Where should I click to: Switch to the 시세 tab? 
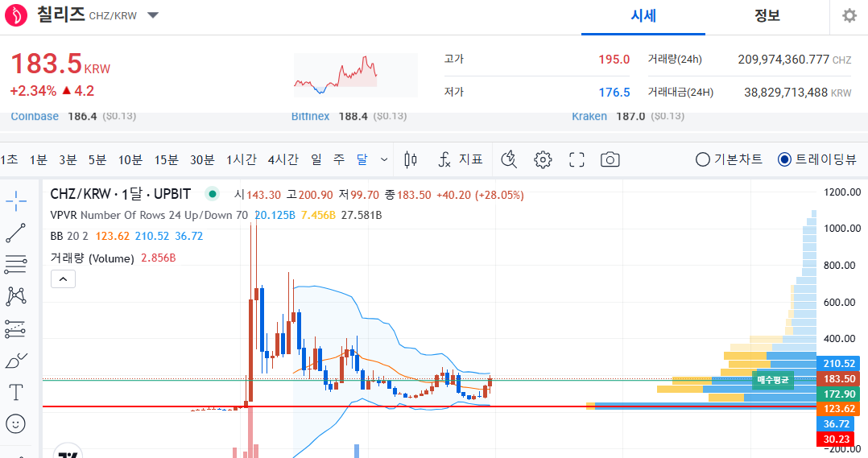[x=643, y=15]
